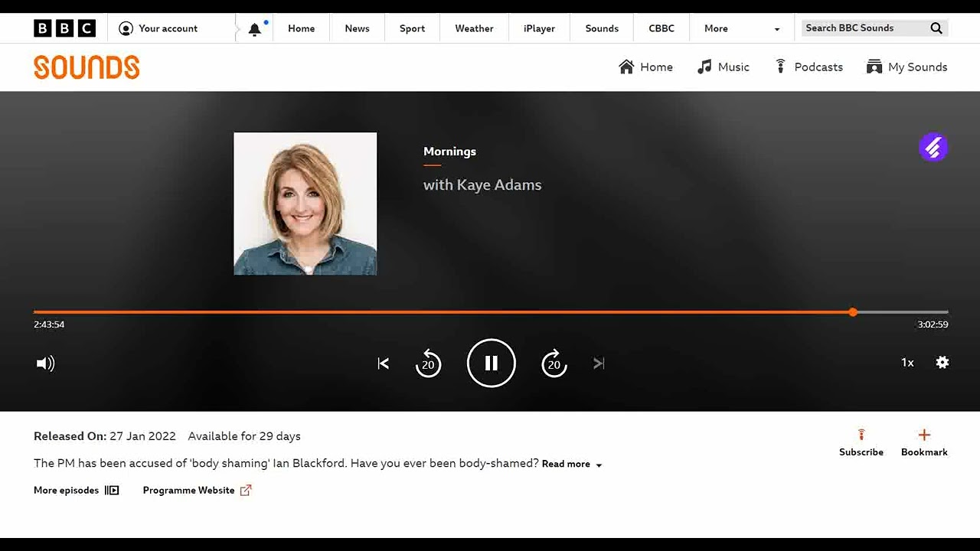Expand the Read more description
Viewport: 980px width, 551px height.
point(572,465)
